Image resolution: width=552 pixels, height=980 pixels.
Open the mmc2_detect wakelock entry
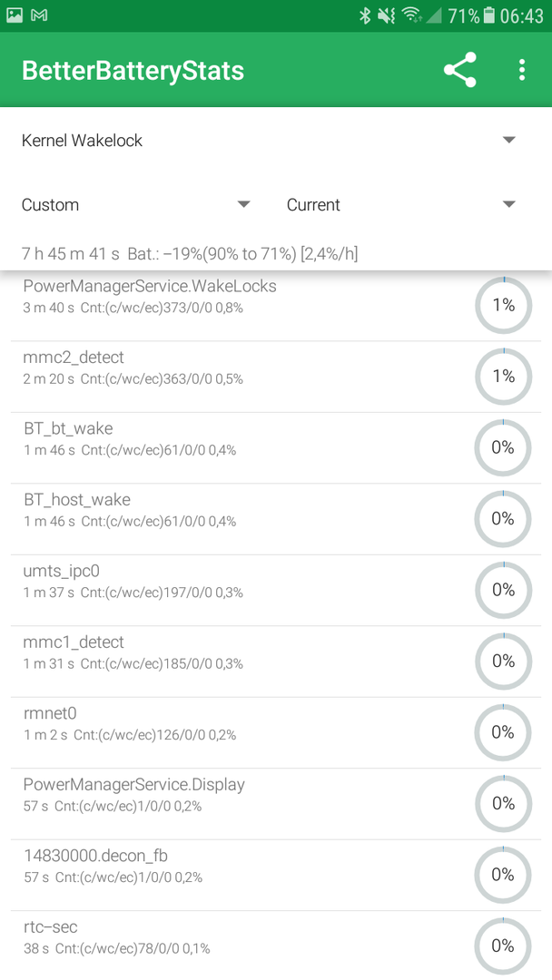(276, 377)
